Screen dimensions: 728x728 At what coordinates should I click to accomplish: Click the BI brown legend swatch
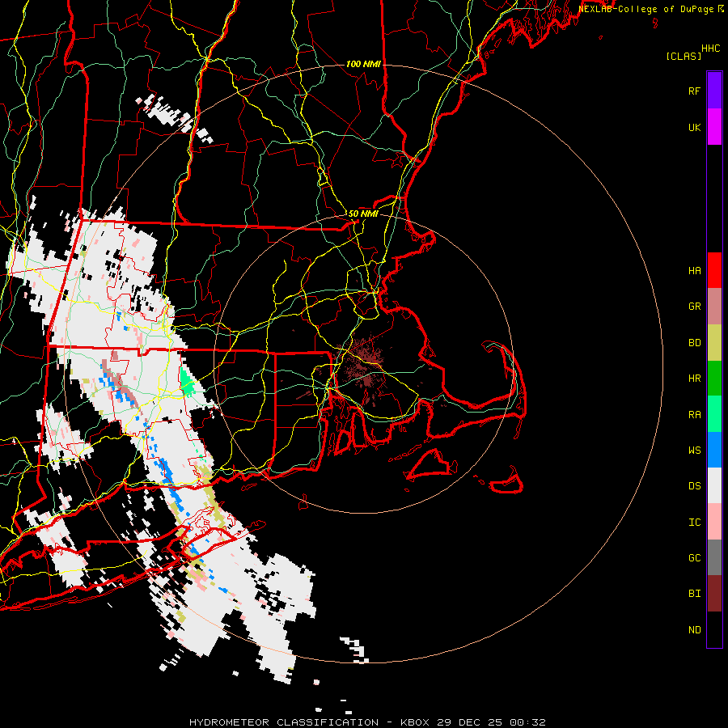tap(714, 594)
